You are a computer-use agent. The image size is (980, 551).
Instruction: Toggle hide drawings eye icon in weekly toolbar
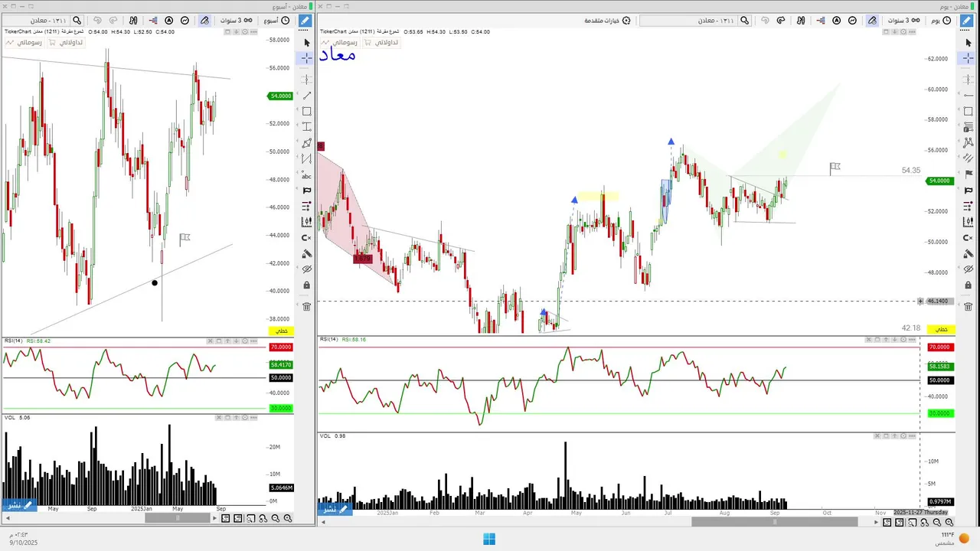307,269
